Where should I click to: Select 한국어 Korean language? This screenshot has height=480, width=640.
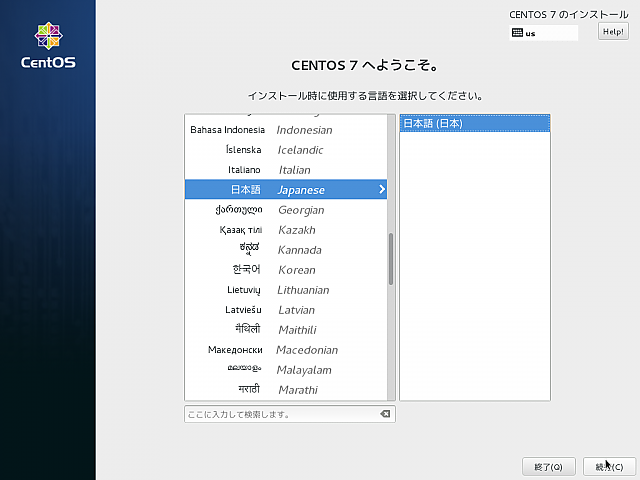click(286, 270)
